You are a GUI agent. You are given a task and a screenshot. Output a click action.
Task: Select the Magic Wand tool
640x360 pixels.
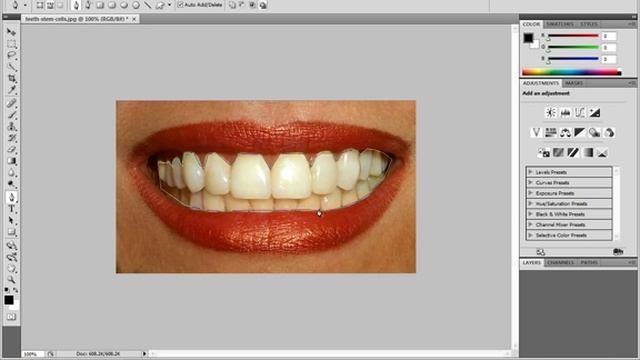tap(11, 67)
